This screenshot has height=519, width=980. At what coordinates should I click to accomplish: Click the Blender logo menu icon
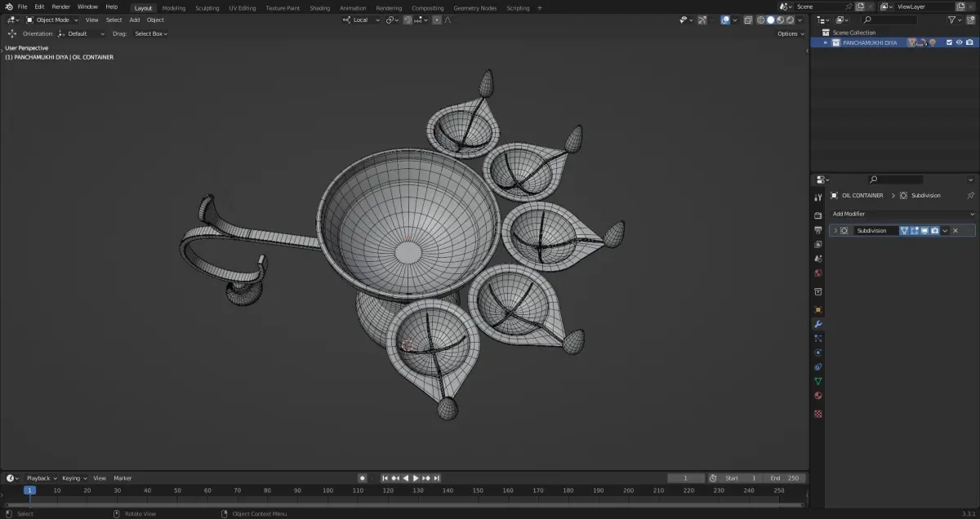(x=9, y=7)
